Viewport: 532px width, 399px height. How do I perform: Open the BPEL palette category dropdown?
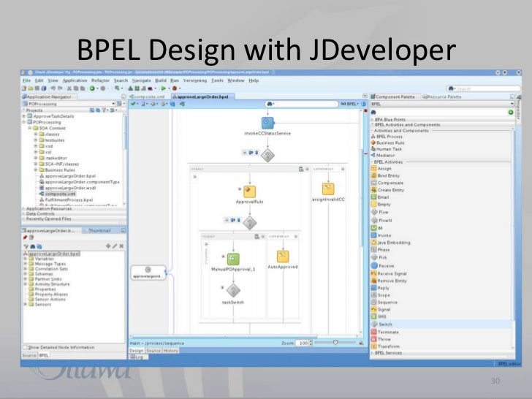512,104
